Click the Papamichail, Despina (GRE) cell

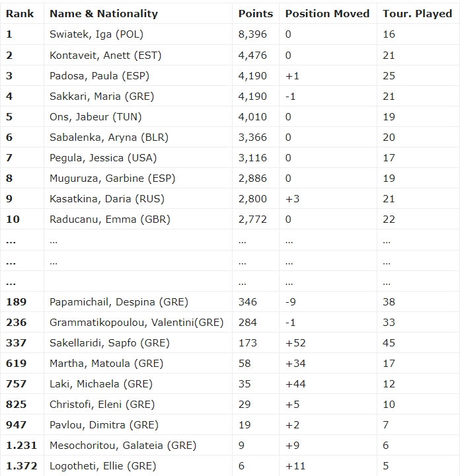pos(119,302)
